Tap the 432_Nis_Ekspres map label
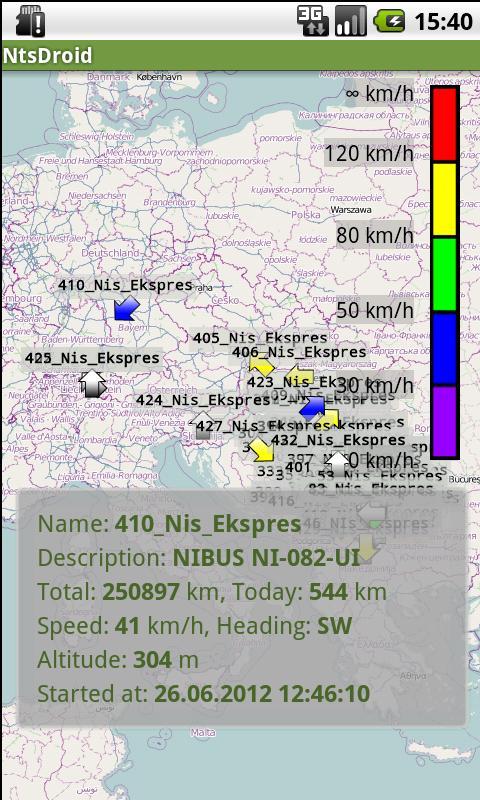 (338, 439)
